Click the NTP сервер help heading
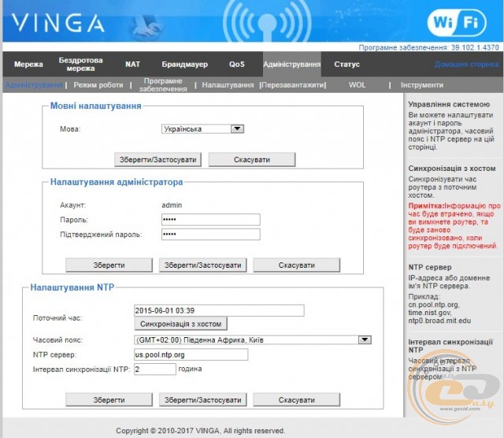 point(430,267)
